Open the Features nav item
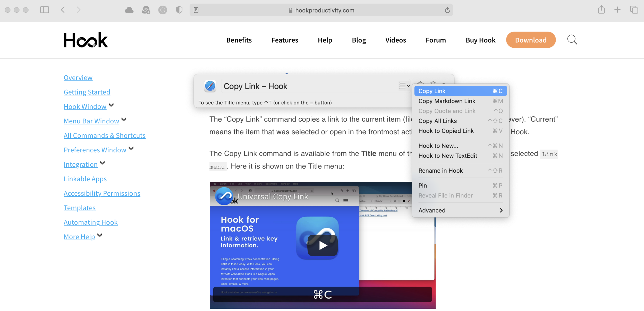The width and height of the screenshot is (644, 311). coord(285,40)
